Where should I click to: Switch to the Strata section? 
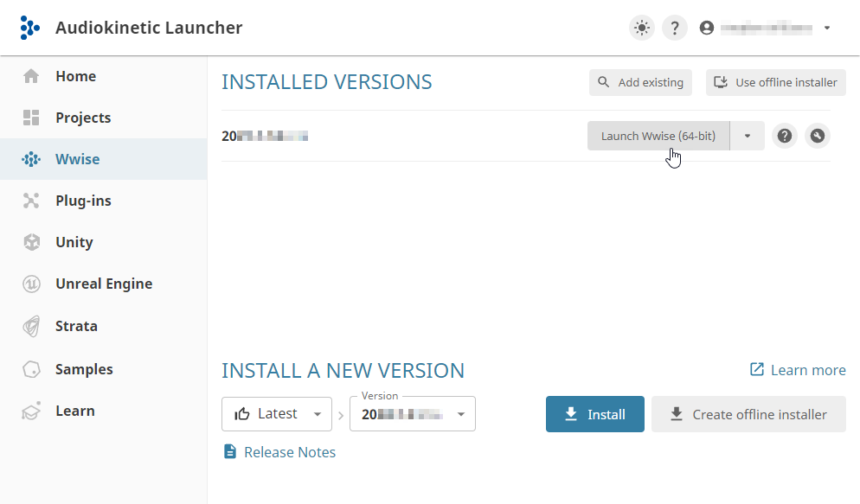(x=76, y=326)
